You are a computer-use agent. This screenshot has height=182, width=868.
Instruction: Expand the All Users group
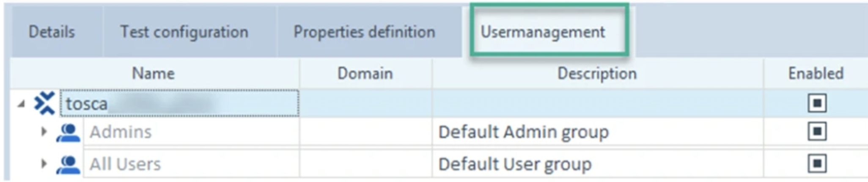click(44, 164)
